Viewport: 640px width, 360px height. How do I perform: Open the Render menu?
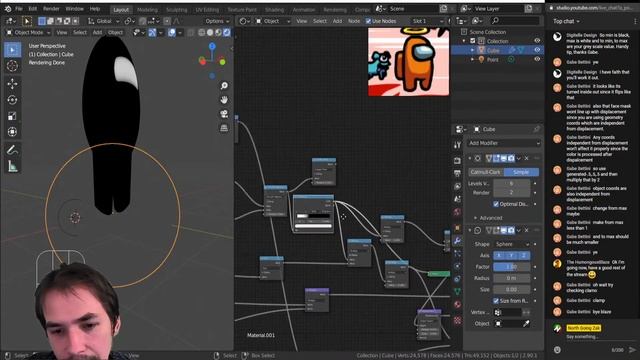point(51,9)
